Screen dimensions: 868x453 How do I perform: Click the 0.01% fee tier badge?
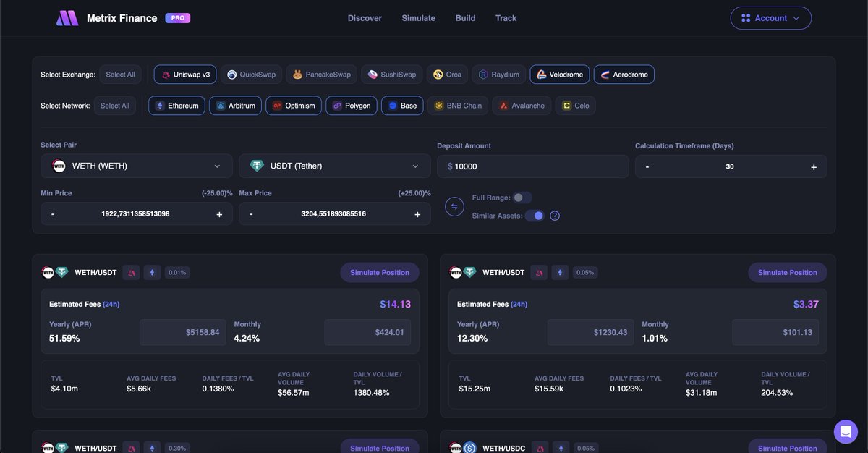177,273
